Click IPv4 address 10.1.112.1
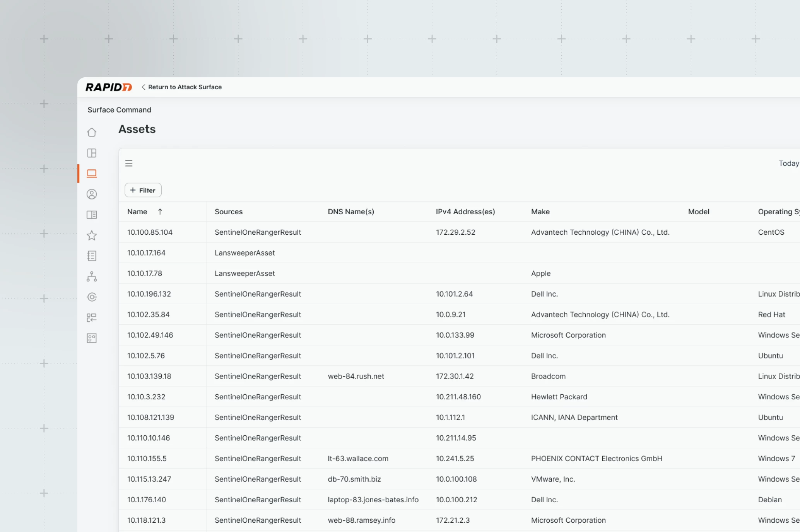 pyautogui.click(x=450, y=417)
